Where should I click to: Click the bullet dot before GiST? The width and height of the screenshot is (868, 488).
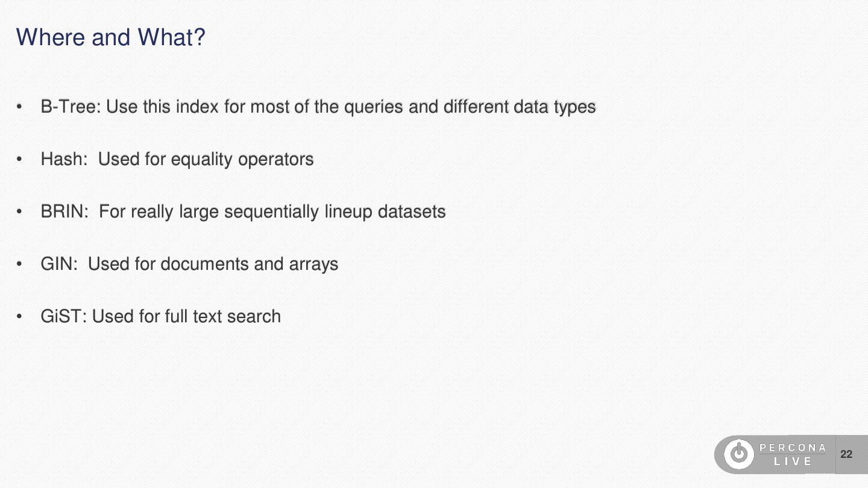pos(19,318)
